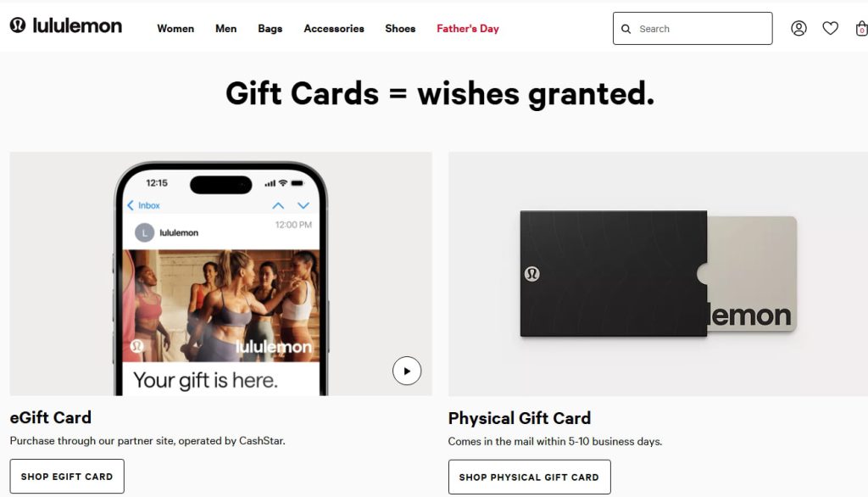Click the Physical Gift Card heading
Viewport: 868px width, 497px height.
520,418
